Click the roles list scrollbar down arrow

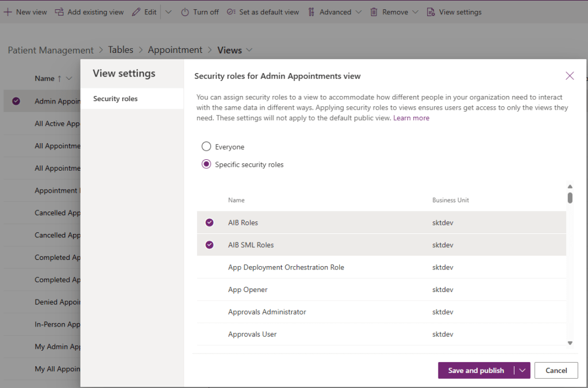pos(570,343)
